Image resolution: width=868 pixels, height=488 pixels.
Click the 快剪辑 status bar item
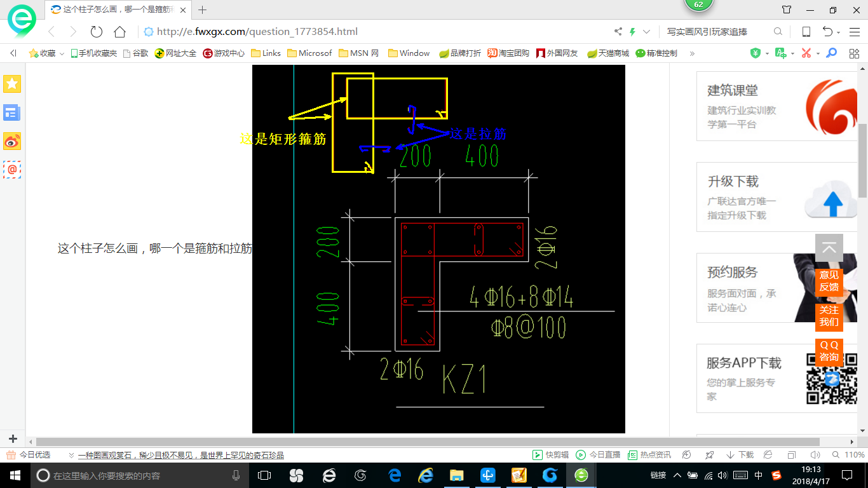click(x=551, y=455)
